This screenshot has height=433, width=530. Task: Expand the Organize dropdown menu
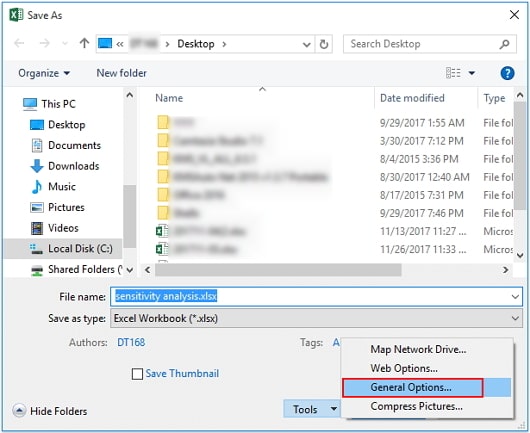point(44,73)
